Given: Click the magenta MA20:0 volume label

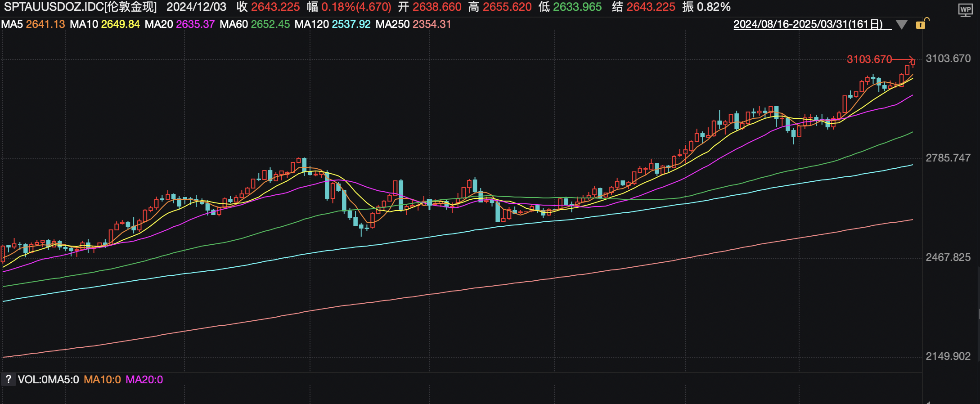Looking at the screenshot, I should click(144, 380).
